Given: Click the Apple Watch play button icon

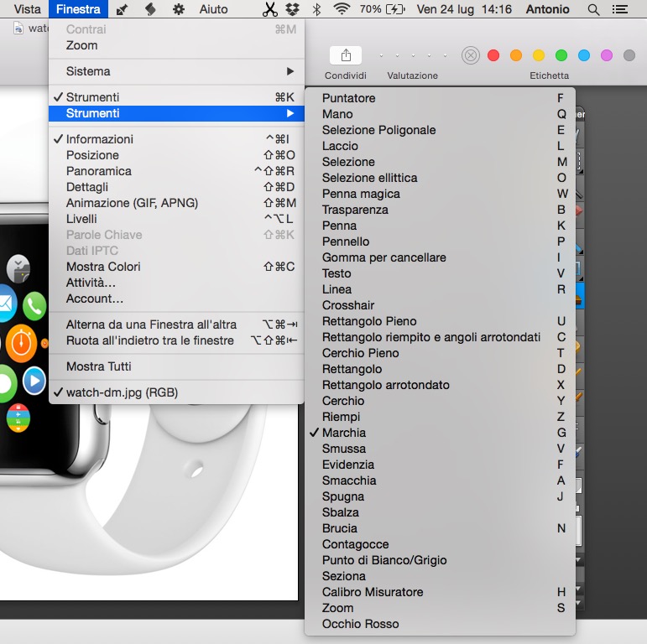Looking at the screenshot, I should [34, 381].
